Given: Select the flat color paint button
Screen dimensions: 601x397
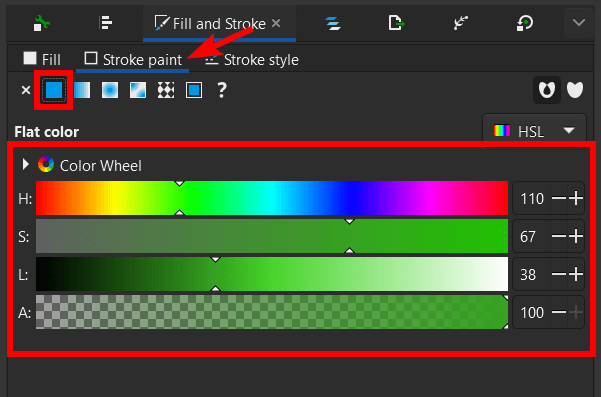Looking at the screenshot, I should (54, 90).
